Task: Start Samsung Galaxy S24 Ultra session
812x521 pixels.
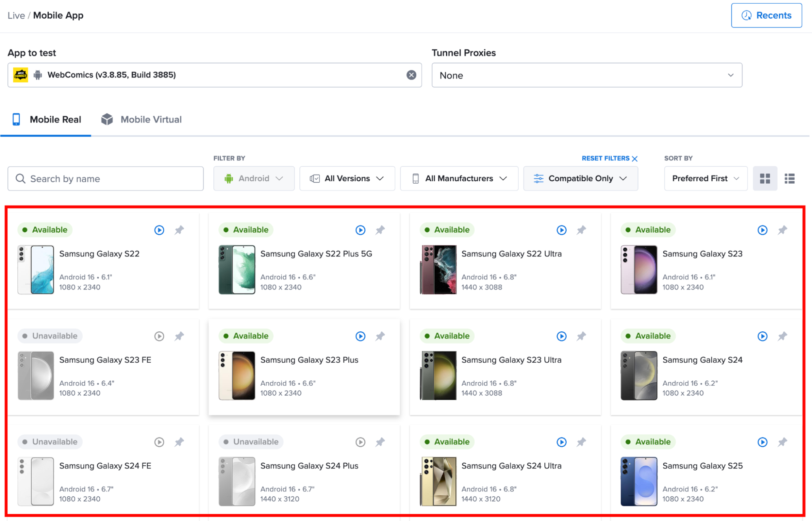Action: [x=561, y=442]
